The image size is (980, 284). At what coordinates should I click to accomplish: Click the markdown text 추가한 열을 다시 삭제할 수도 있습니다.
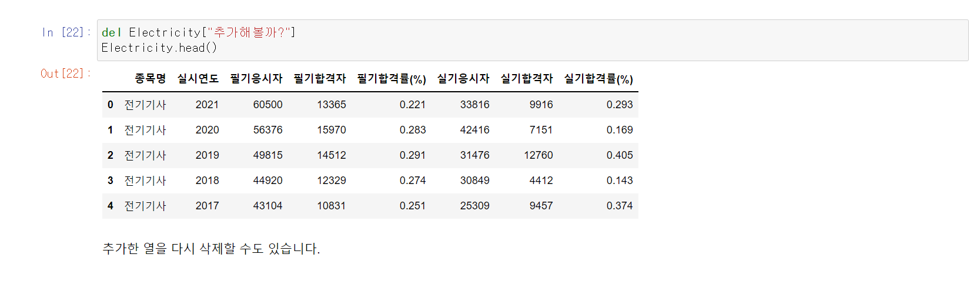point(211,249)
